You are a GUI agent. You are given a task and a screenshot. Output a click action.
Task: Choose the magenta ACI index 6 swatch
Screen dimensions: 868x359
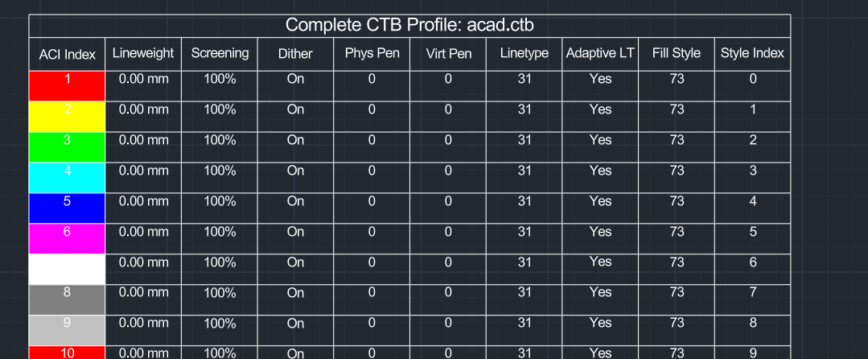pyautogui.click(x=67, y=238)
